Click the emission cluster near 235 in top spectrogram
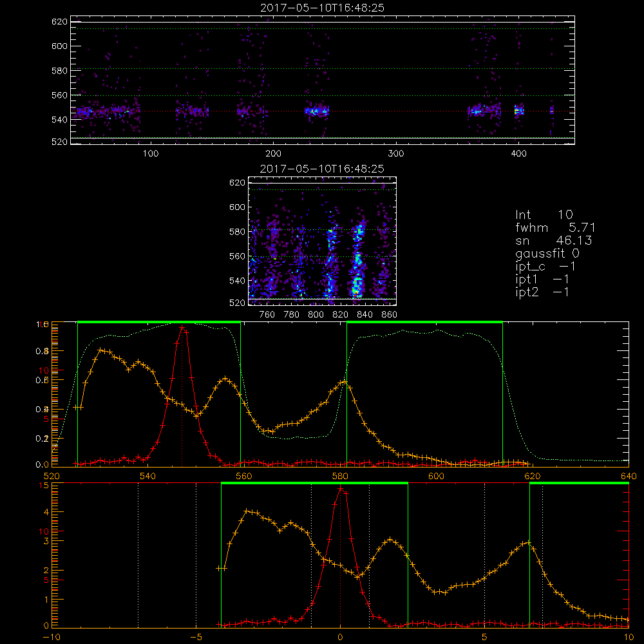This screenshot has height=644, width=644. 316,111
